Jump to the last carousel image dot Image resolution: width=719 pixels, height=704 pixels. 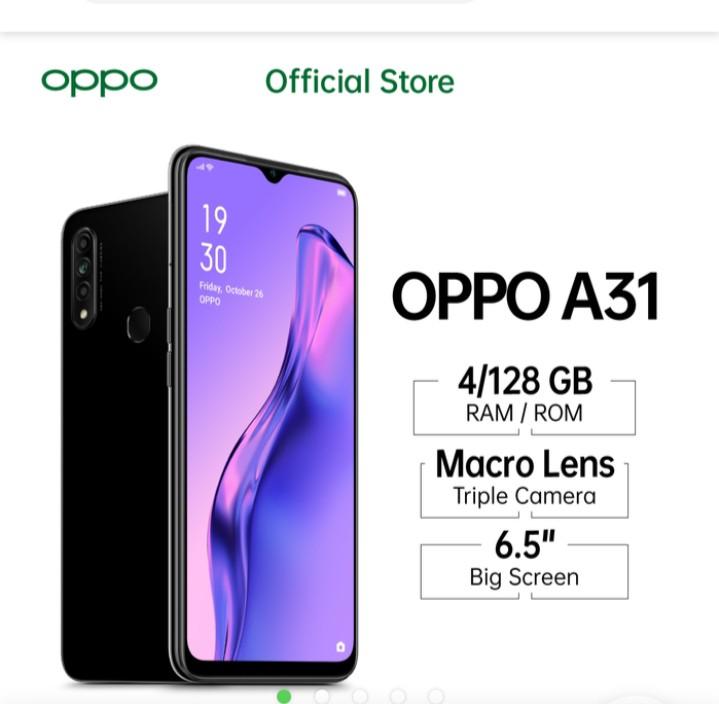(436, 696)
